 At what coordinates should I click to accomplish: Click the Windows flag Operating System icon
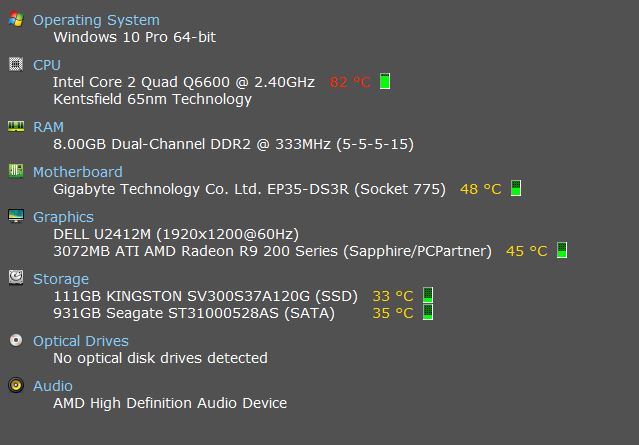point(16,19)
